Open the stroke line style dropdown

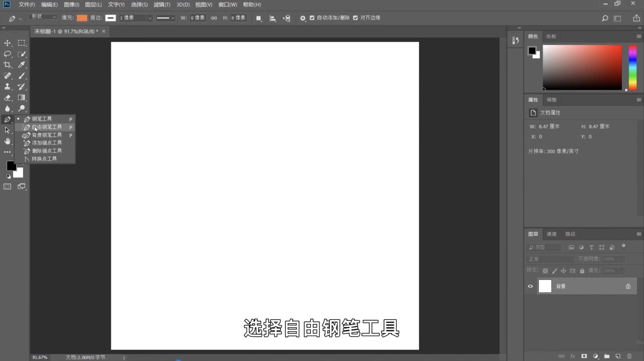(165, 18)
